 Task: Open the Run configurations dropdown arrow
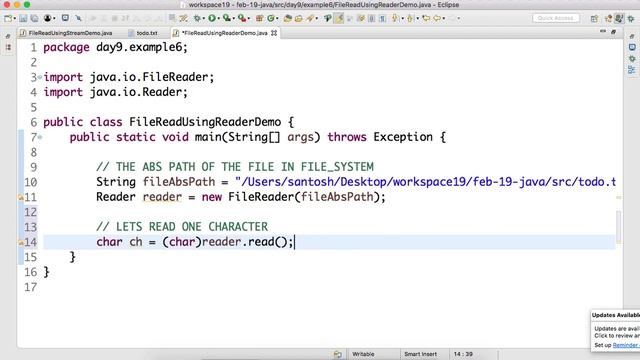point(218,18)
